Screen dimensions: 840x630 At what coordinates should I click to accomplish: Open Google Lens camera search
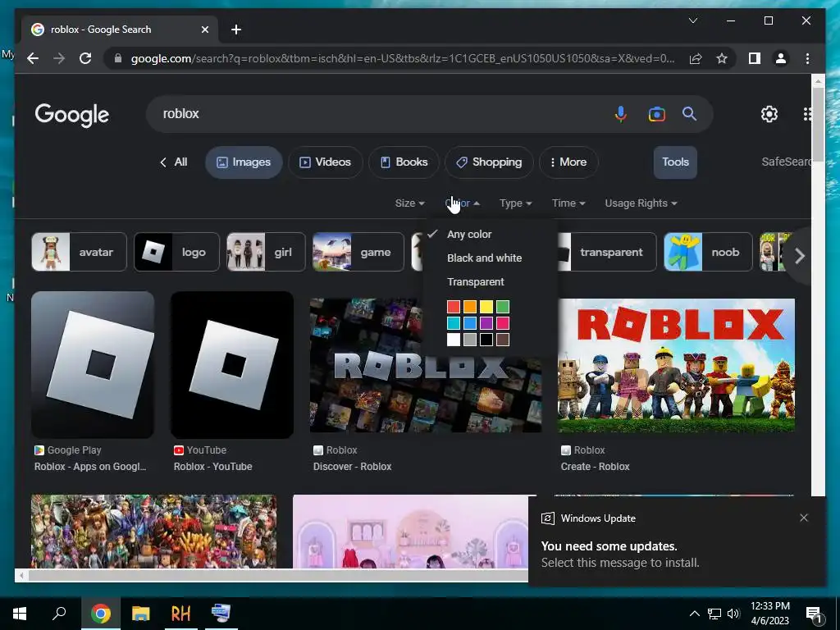(656, 114)
